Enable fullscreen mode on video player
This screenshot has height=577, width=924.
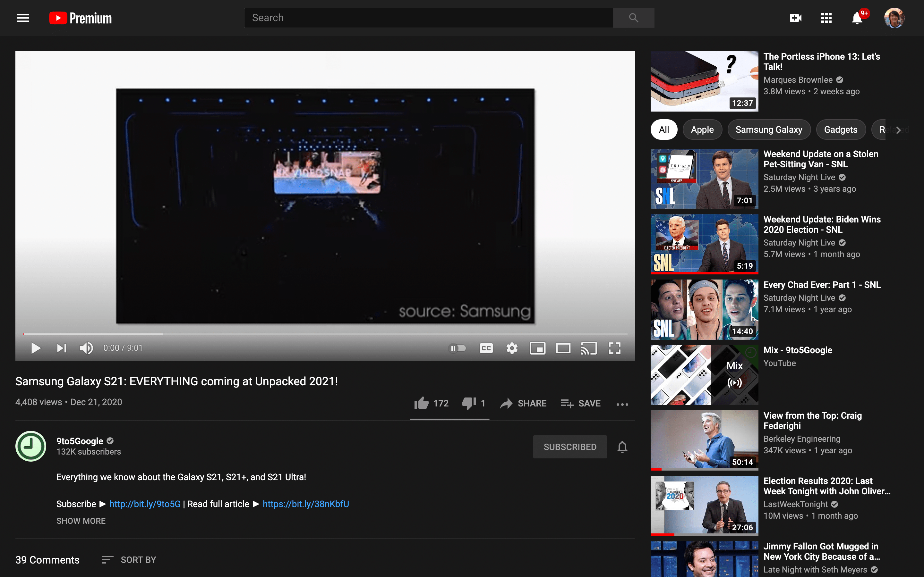pos(615,348)
